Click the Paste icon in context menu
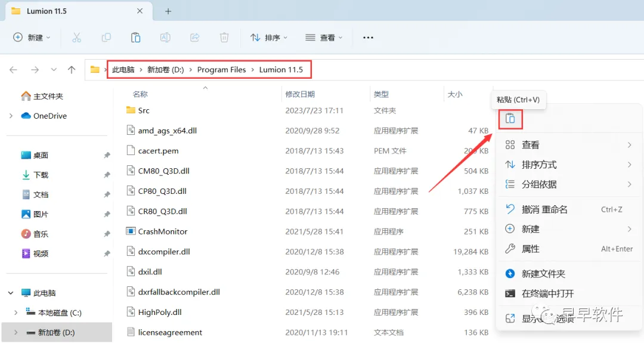Viewport: 644px width, 343px height. 510,119
